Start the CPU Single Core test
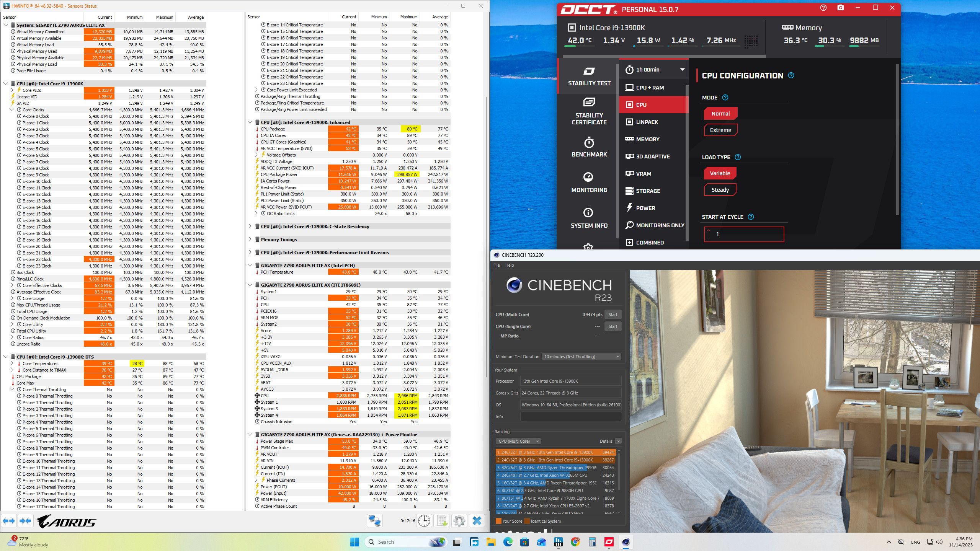 pos(612,326)
